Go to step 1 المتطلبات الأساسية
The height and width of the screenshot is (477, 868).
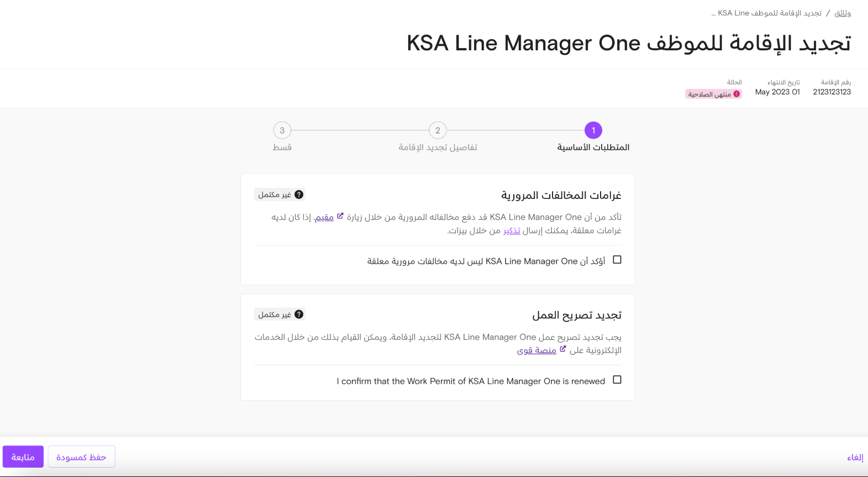593,130
